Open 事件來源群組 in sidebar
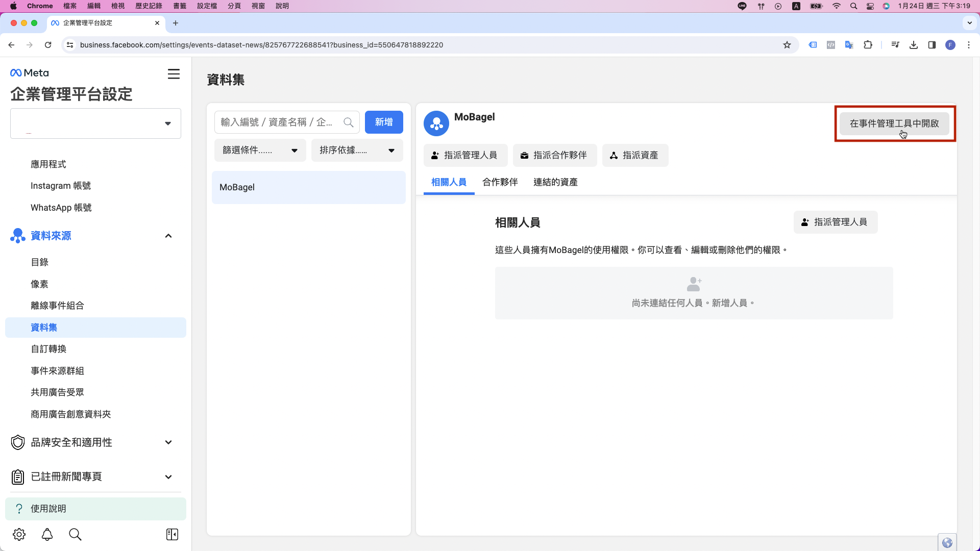The height and width of the screenshot is (551, 980). (57, 371)
